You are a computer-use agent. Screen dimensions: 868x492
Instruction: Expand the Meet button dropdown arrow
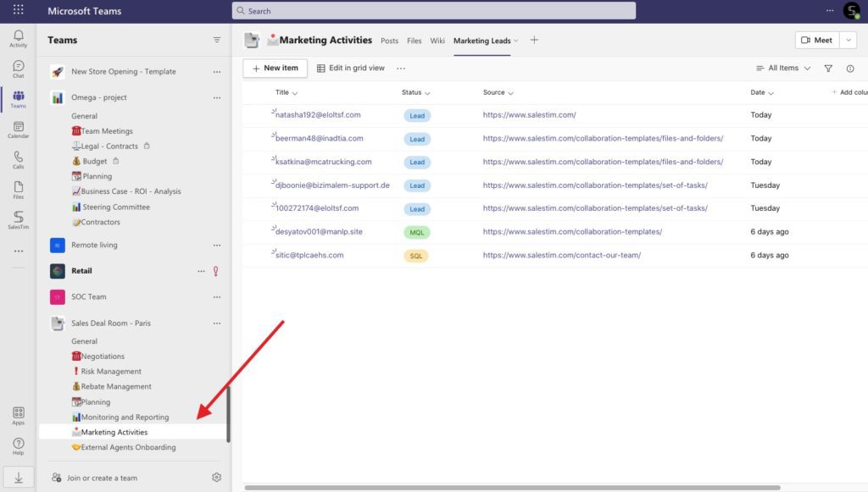point(849,40)
